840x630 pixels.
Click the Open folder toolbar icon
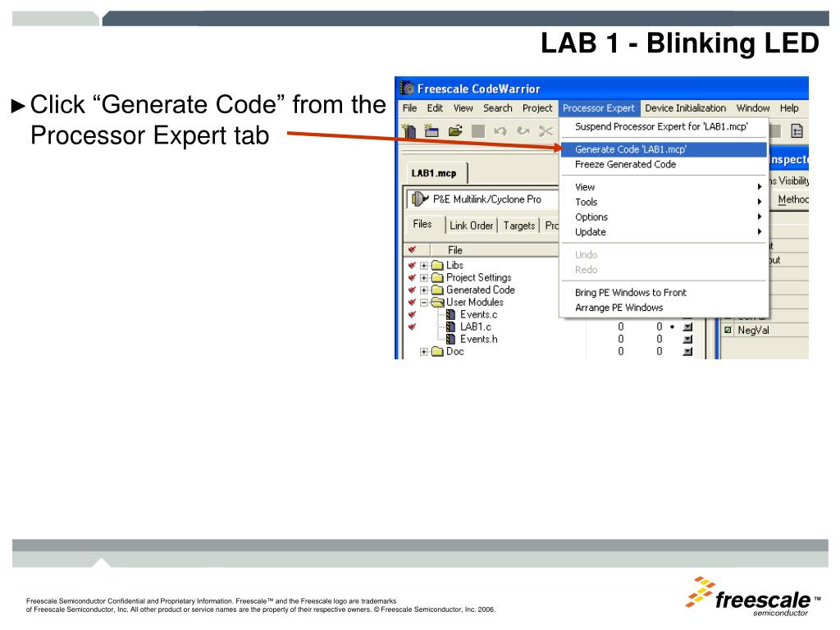pyautogui.click(x=455, y=130)
